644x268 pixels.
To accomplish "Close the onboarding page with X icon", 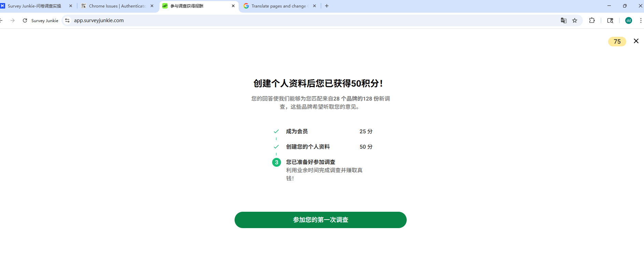I will (x=636, y=41).
